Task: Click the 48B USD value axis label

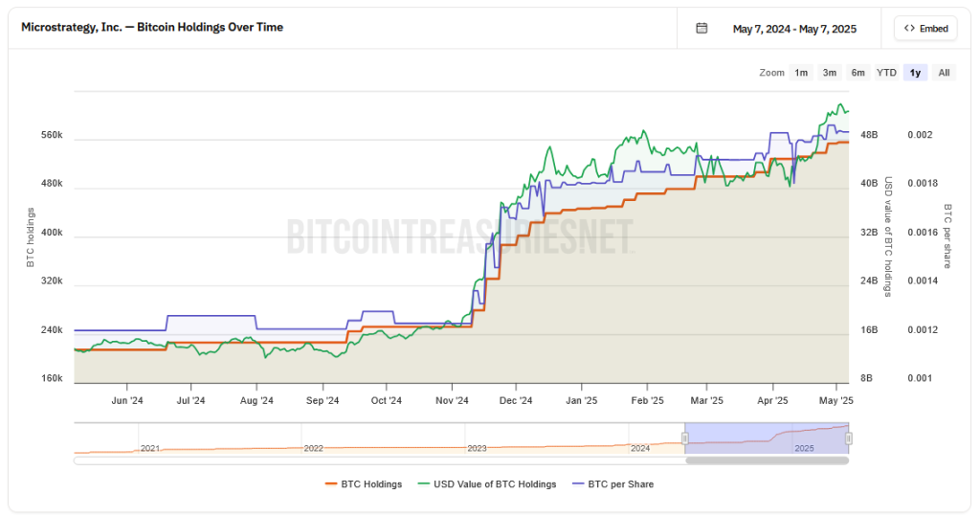Action: click(869, 135)
